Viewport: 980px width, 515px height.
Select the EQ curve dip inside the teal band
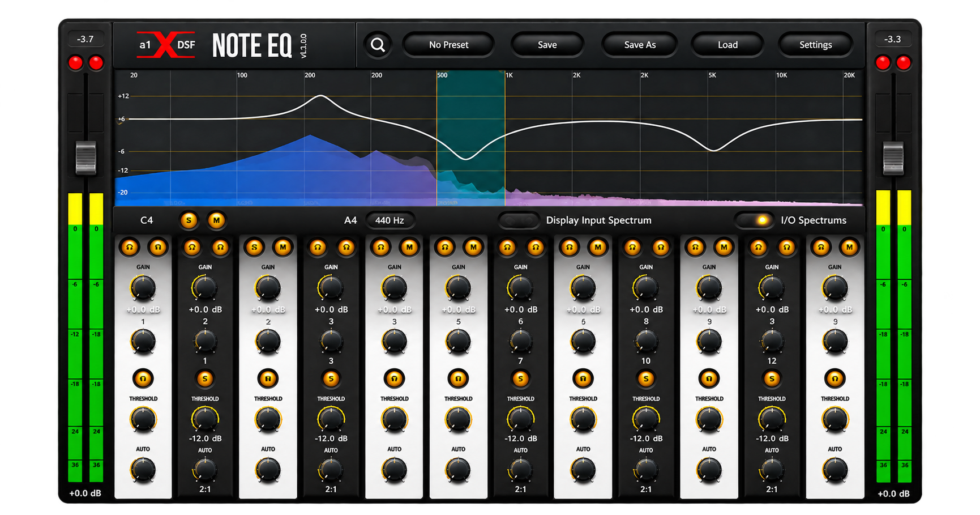[x=466, y=158]
